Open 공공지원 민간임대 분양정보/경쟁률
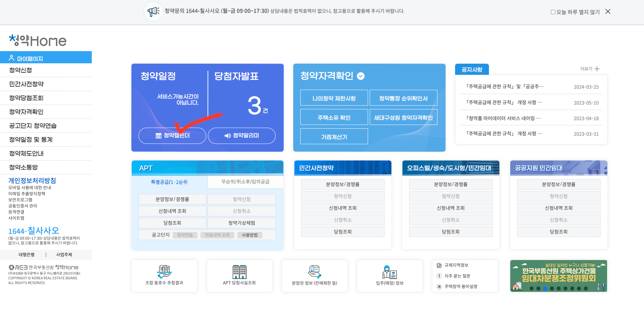This screenshot has width=644, height=323. pyautogui.click(x=559, y=184)
